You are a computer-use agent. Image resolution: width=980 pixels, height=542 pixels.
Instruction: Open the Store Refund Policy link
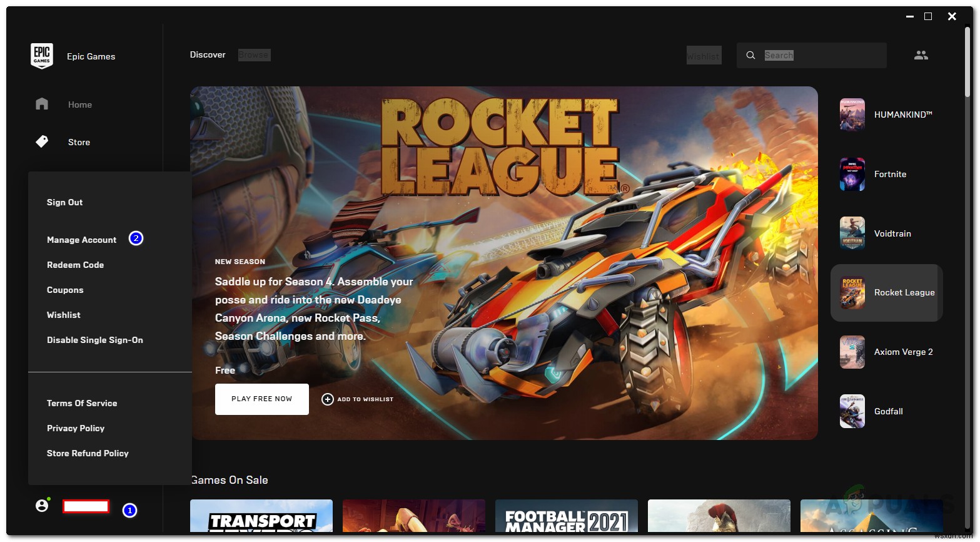point(88,453)
